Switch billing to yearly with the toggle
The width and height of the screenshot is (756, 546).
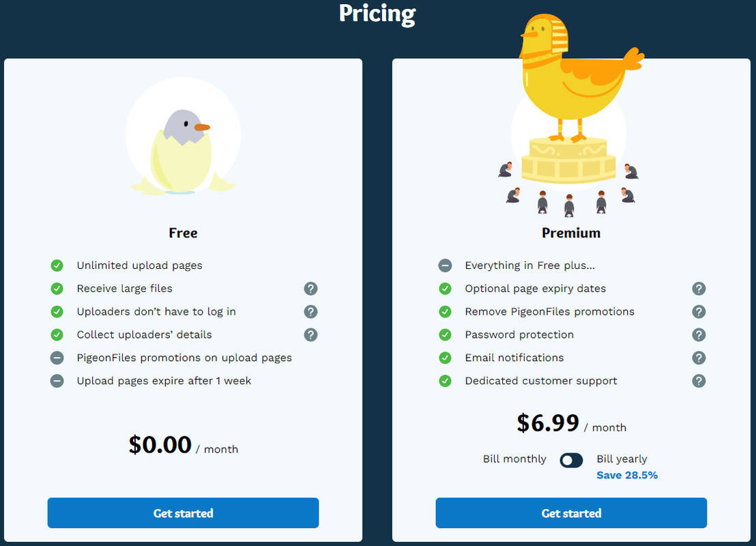point(571,460)
